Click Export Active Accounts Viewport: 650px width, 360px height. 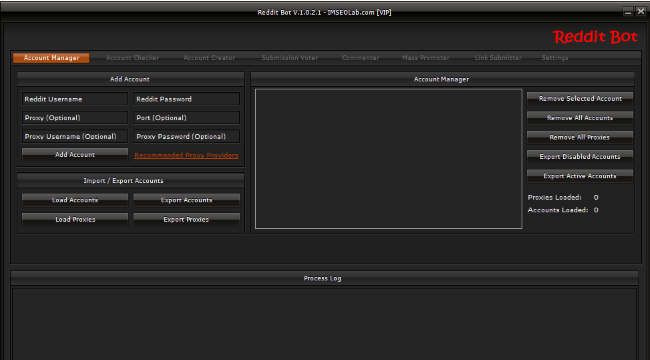(x=580, y=176)
